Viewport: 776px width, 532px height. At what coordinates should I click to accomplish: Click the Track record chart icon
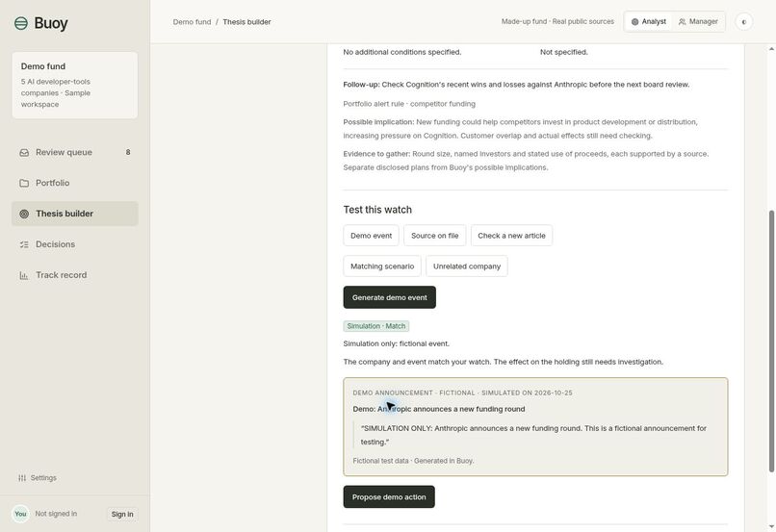click(x=24, y=275)
